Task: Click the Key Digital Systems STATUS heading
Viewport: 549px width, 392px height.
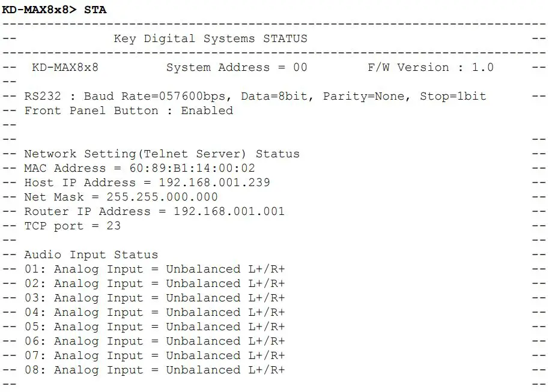Action: tap(210, 38)
